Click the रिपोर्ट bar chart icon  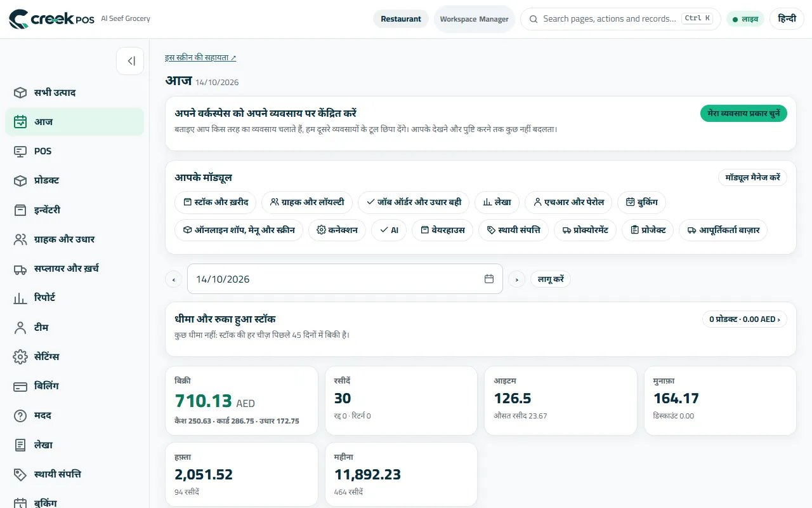coord(20,298)
